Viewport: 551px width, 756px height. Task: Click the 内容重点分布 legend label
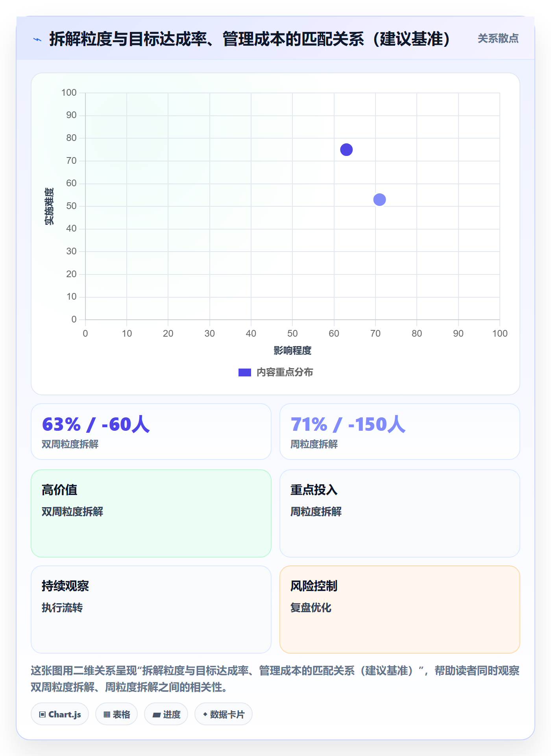click(285, 372)
